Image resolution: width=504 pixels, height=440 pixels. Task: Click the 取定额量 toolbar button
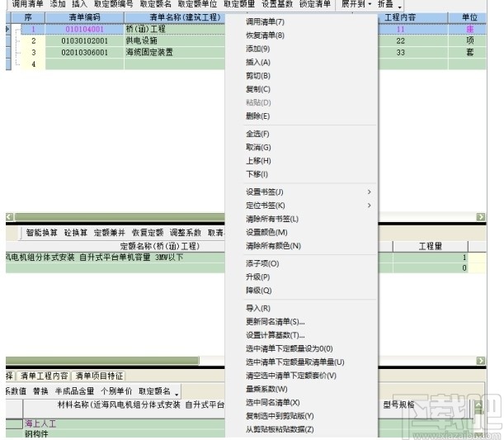pos(239,4)
